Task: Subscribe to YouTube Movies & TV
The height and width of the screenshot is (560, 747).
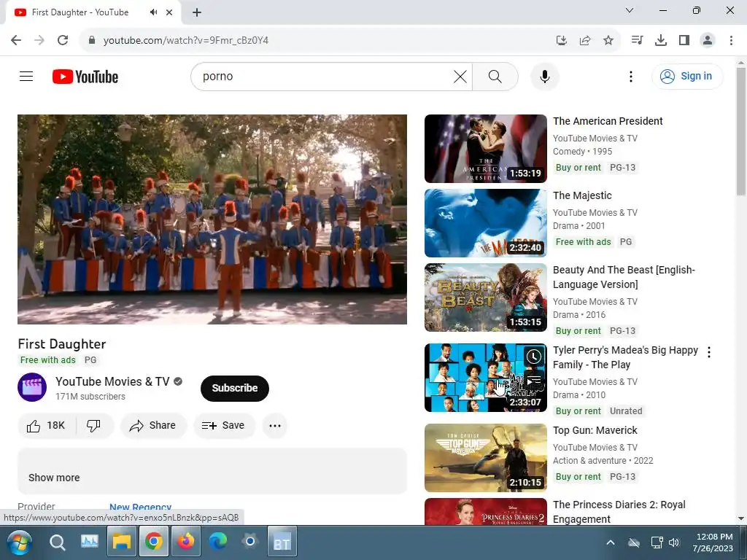Action: pos(235,388)
